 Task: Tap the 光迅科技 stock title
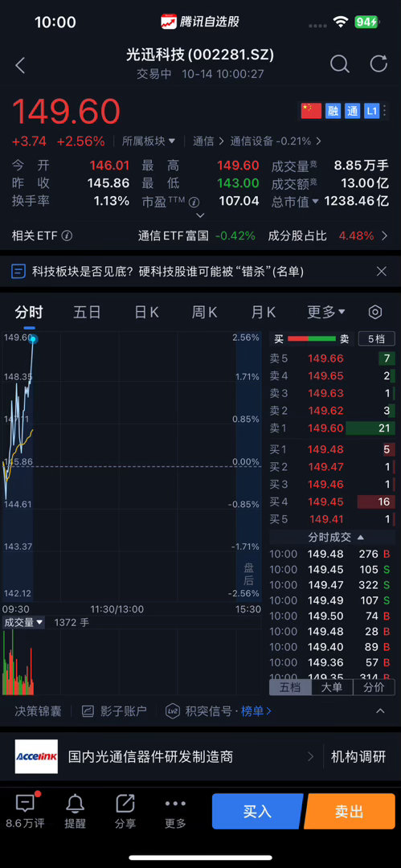pos(200,55)
